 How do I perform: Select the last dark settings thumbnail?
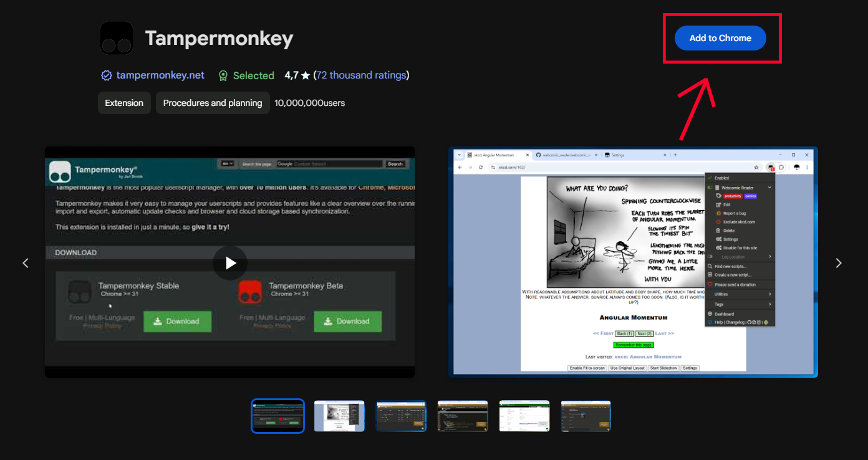586,416
